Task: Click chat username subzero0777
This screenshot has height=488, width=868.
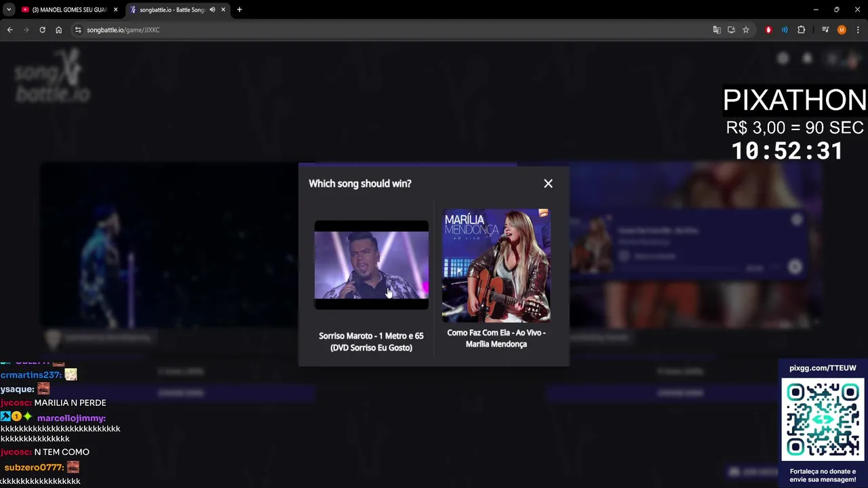Action: pos(34,468)
